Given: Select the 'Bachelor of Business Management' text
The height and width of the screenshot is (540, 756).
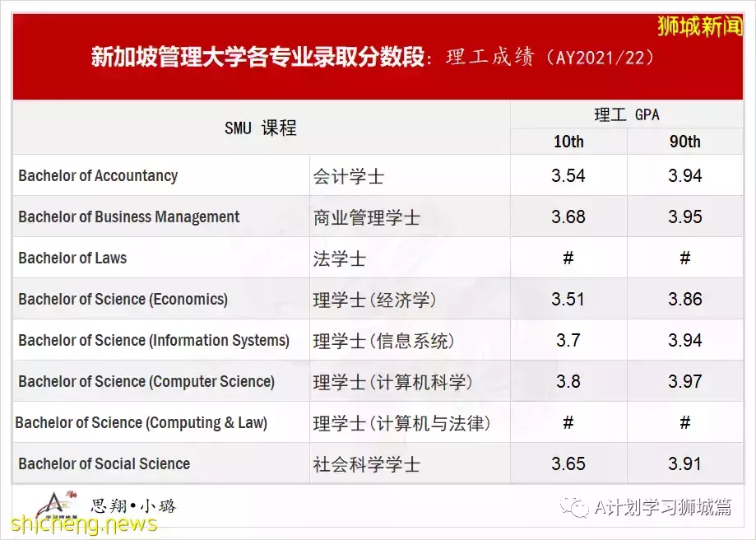Looking at the screenshot, I should click(x=128, y=216).
